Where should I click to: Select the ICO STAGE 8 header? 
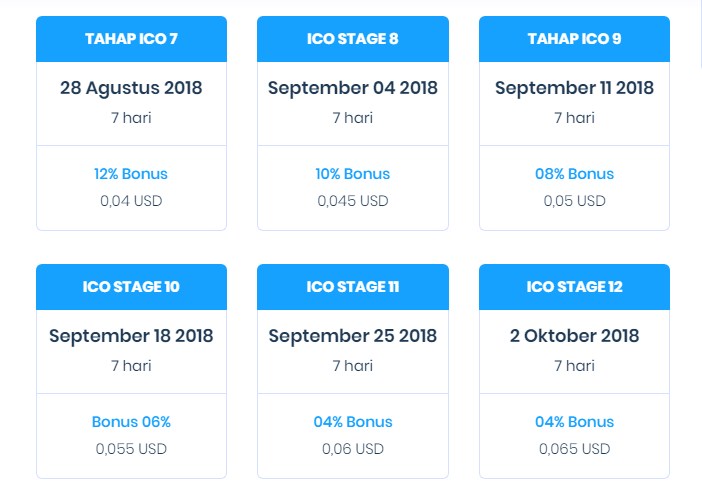(352, 39)
